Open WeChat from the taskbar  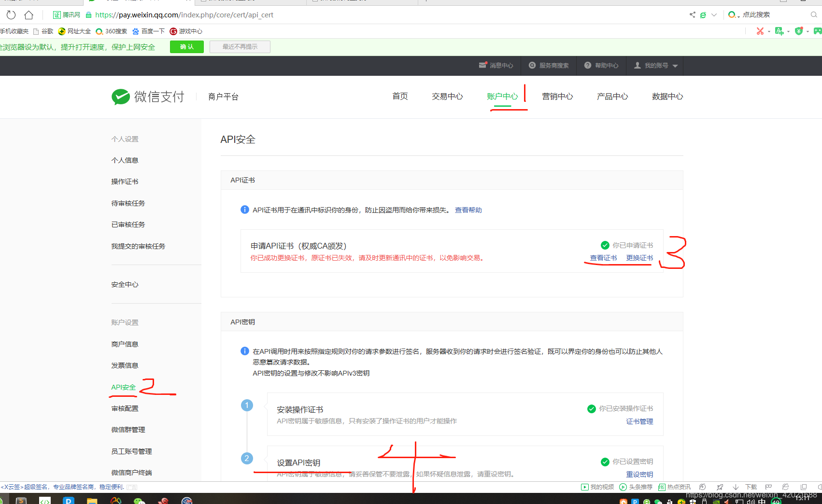[x=140, y=500]
